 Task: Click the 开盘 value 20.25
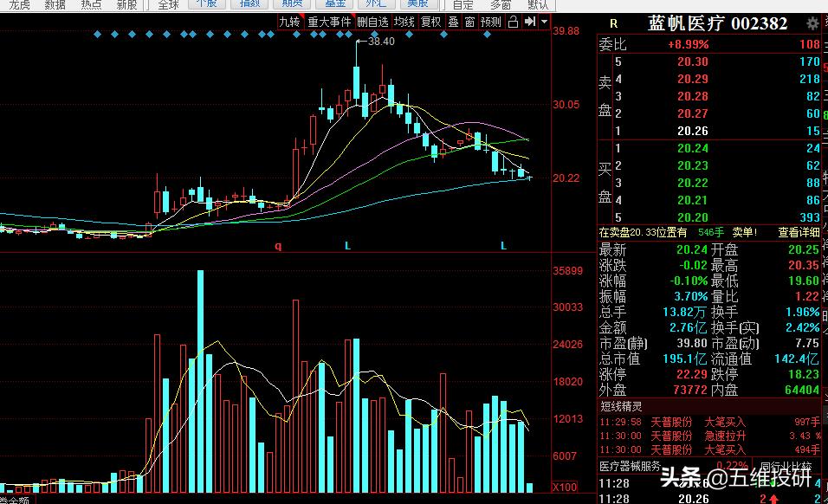coord(804,249)
